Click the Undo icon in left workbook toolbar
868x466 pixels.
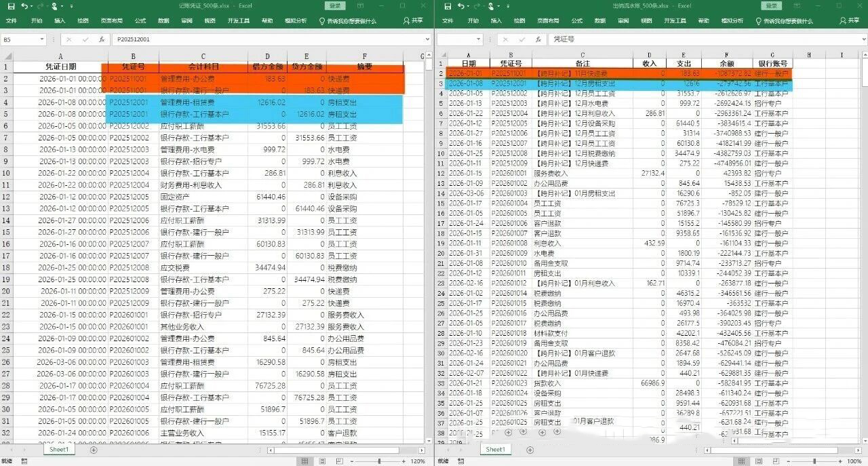(25, 6)
